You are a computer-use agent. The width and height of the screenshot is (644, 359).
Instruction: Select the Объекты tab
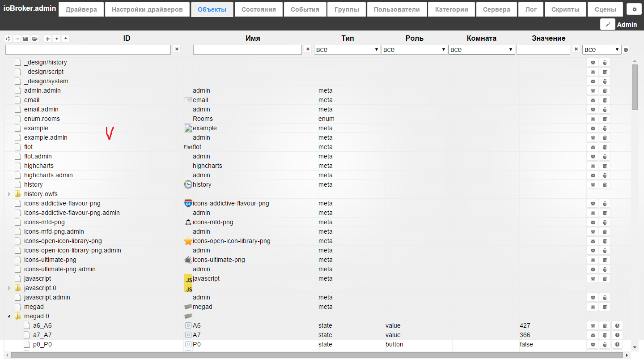coord(212,9)
